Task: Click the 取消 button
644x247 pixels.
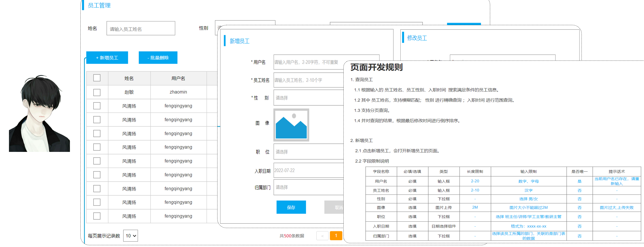Action: pyautogui.click(x=334, y=207)
